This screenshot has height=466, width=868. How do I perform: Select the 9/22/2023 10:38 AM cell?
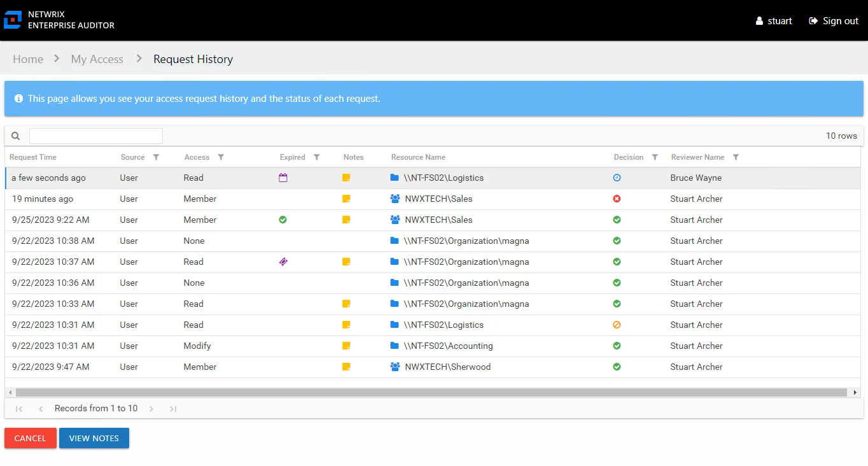point(53,241)
